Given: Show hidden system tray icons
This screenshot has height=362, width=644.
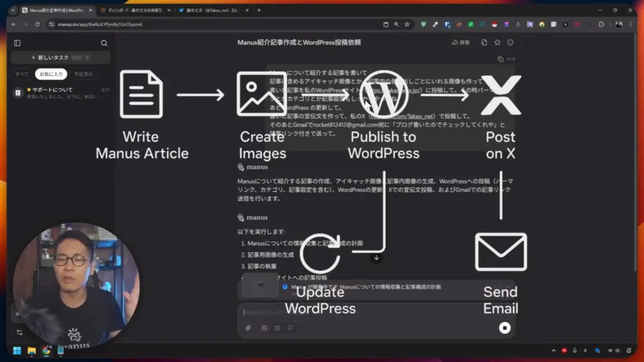Looking at the screenshot, I should pyautogui.click(x=553, y=351).
